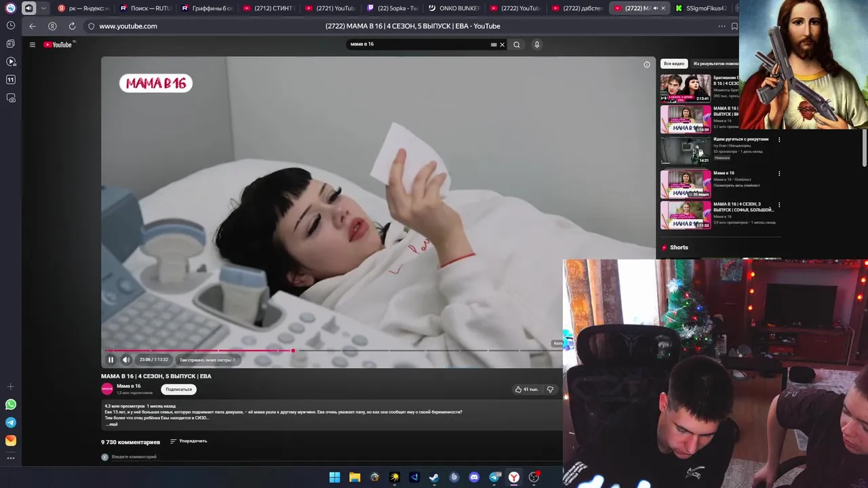Switch to the 'ONKO BUNKER' tab
868x488 pixels.
click(x=454, y=8)
